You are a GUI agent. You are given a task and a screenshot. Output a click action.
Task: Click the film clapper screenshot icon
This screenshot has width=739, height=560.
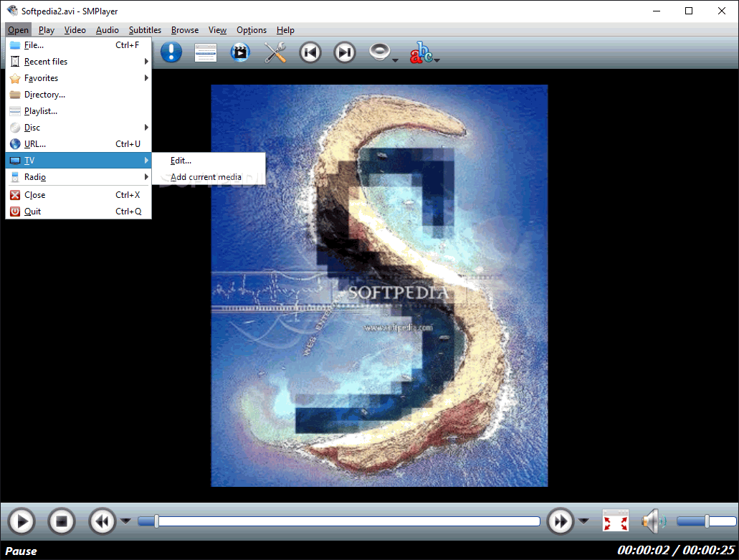[x=240, y=52]
